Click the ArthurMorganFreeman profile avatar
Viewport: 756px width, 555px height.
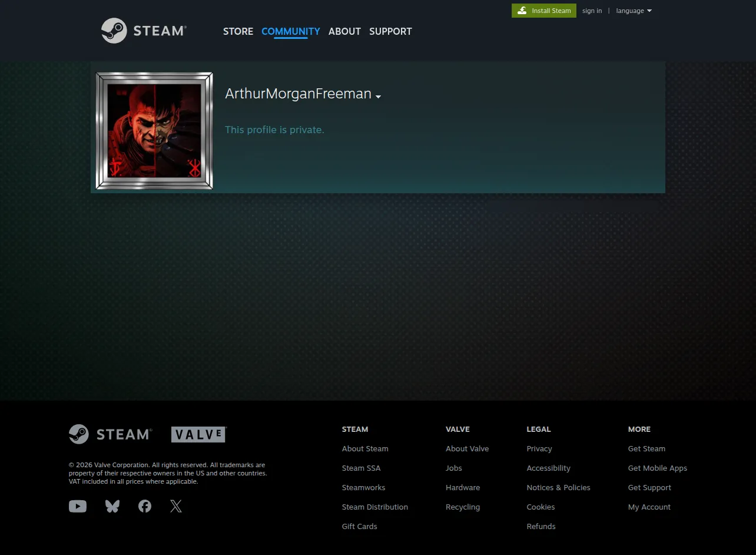pyautogui.click(x=154, y=131)
